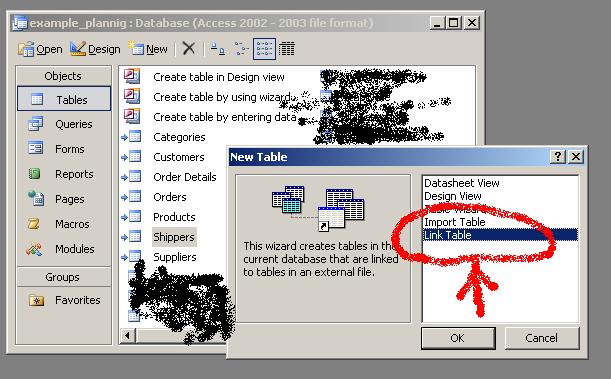This screenshot has width=611, height=379.
Task: Click the table wizard shortcut icon
Action: click(132, 95)
